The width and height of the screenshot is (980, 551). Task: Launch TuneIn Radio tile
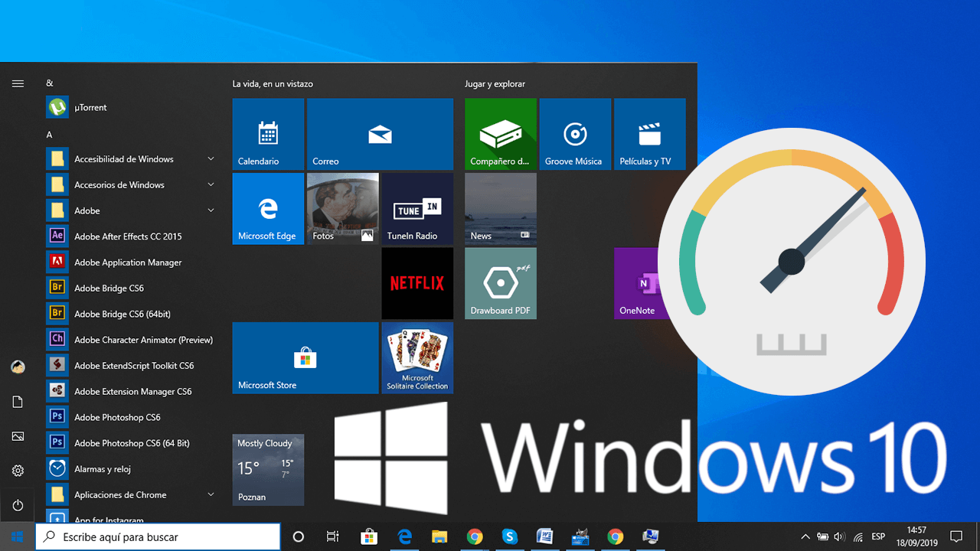click(417, 209)
